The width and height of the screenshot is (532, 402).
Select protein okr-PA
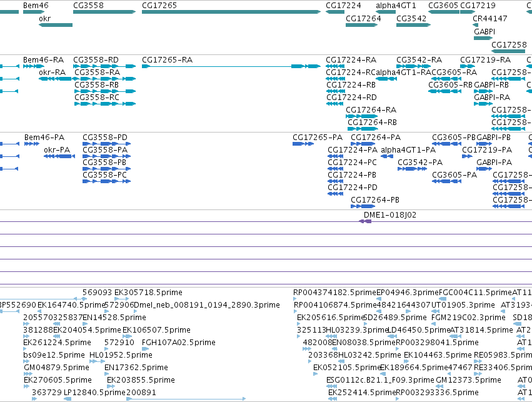(57, 150)
